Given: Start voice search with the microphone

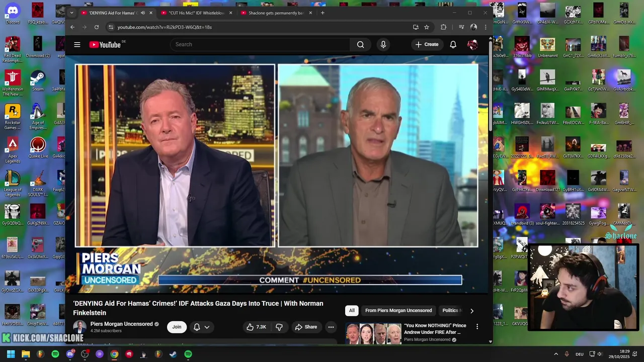Looking at the screenshot, I should (x=383, y=45).
